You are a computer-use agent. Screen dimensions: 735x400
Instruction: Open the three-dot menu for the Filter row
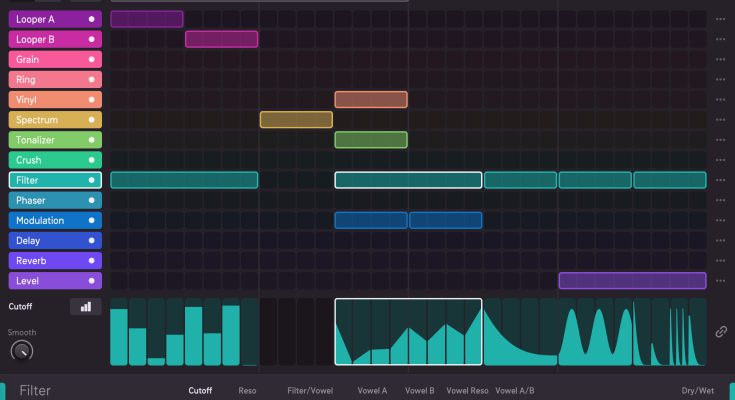[720, 180]
